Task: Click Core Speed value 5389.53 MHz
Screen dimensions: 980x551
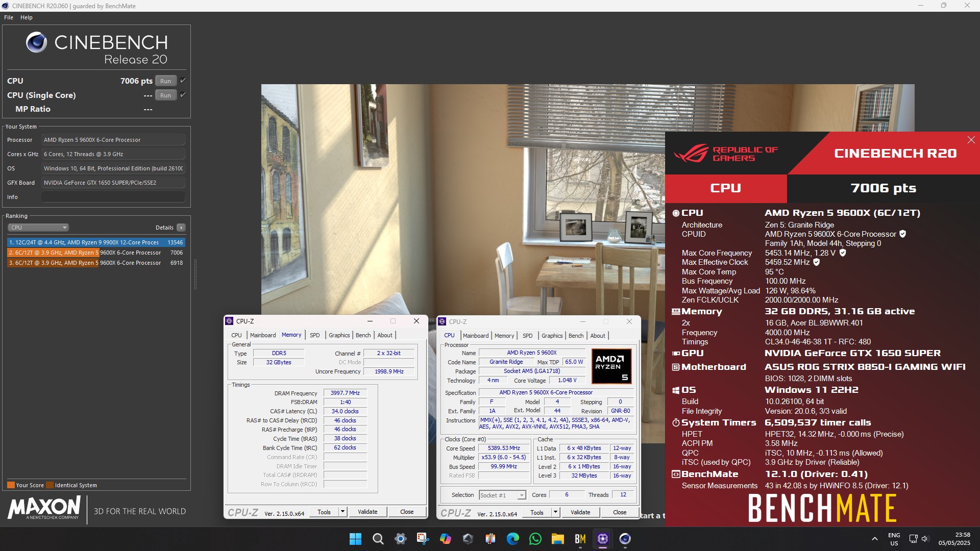Action: point(504,448)
